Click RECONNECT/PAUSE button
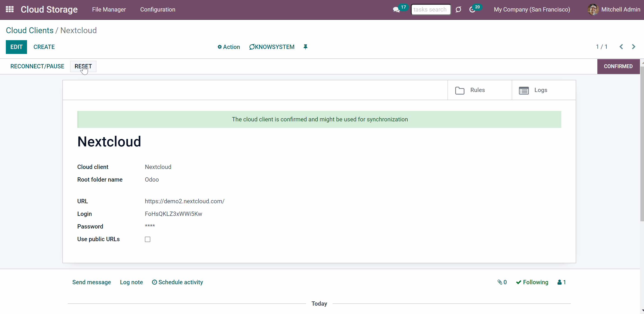 (x=37, y=66)
